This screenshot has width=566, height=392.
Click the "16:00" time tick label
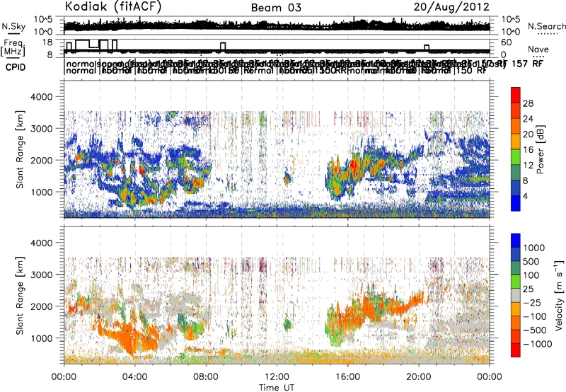348,377
